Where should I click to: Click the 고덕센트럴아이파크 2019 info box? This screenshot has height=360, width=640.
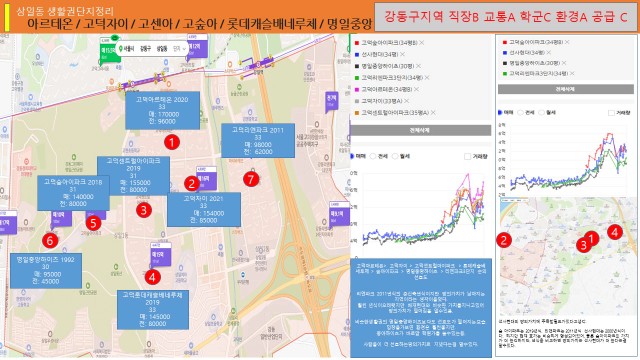pyautogui.click(x=133, y=176)
